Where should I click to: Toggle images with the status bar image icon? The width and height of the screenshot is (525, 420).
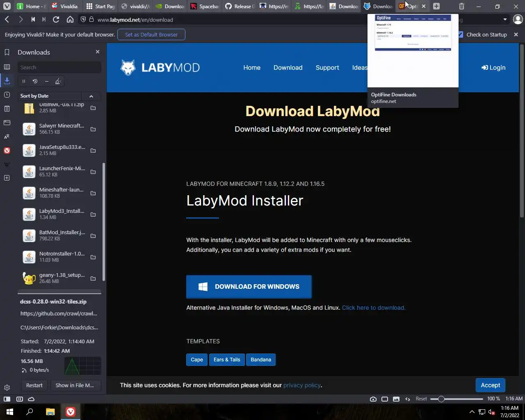pos(396,399)
